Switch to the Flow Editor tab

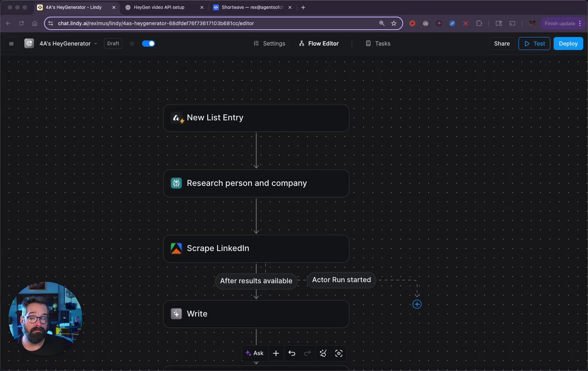coord(318,44)
